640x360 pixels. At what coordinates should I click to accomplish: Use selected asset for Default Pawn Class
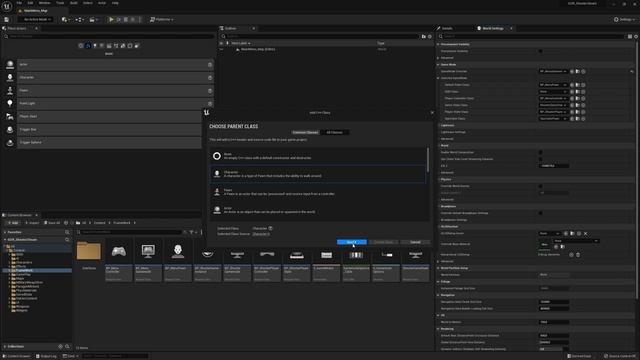coord(572,85)
